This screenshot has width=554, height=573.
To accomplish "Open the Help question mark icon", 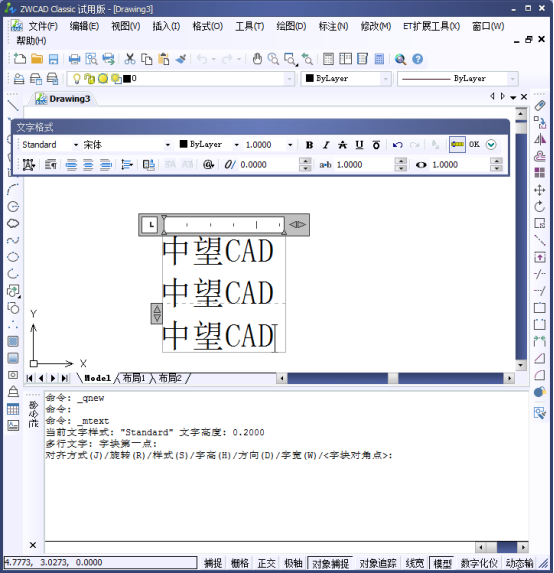I will pyautogui.click(x=418, y=59).
